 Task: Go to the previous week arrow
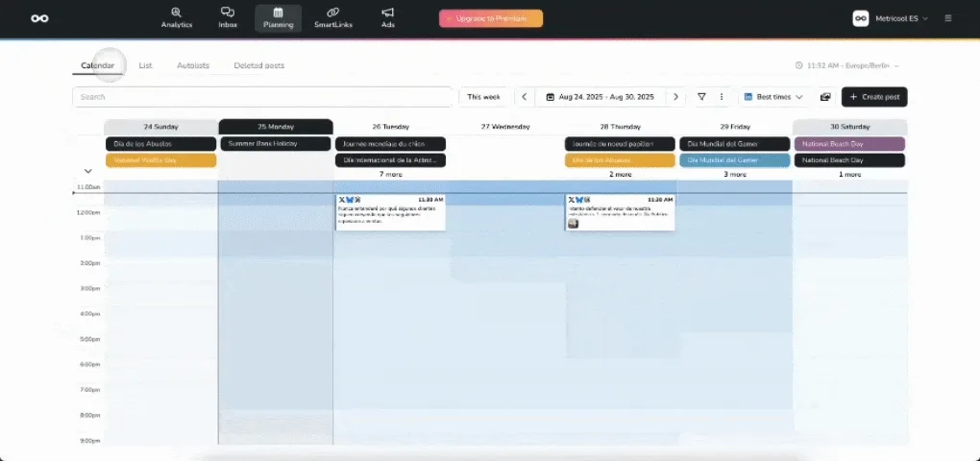tap(525, 97)
